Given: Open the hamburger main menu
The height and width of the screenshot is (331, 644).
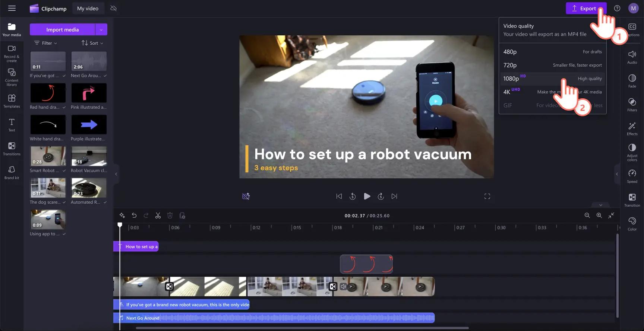Looking at the screenshot, I should coord(12,8).
